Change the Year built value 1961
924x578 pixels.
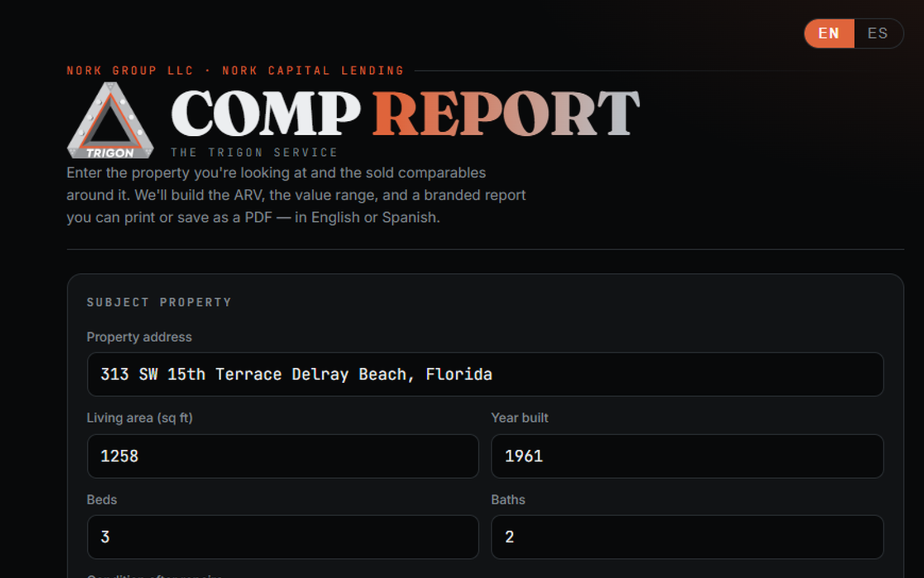[x=687, y=456]
